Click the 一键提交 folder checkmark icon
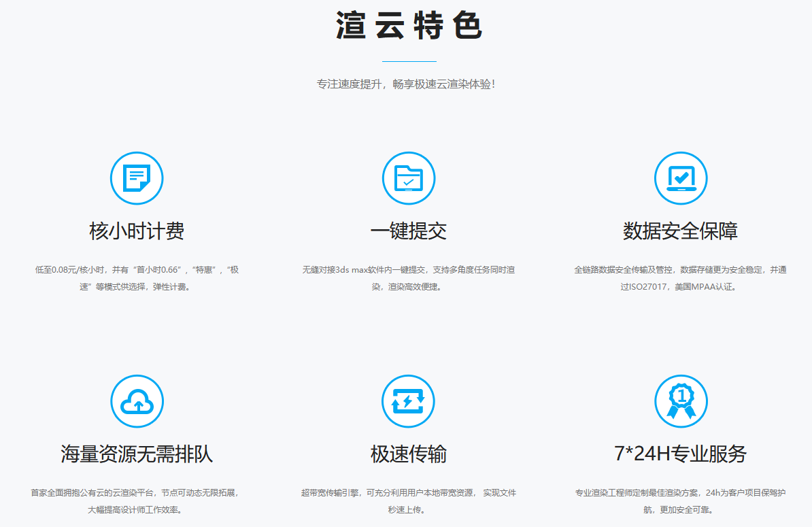The image size is (812, 527). tap(409, 178)
